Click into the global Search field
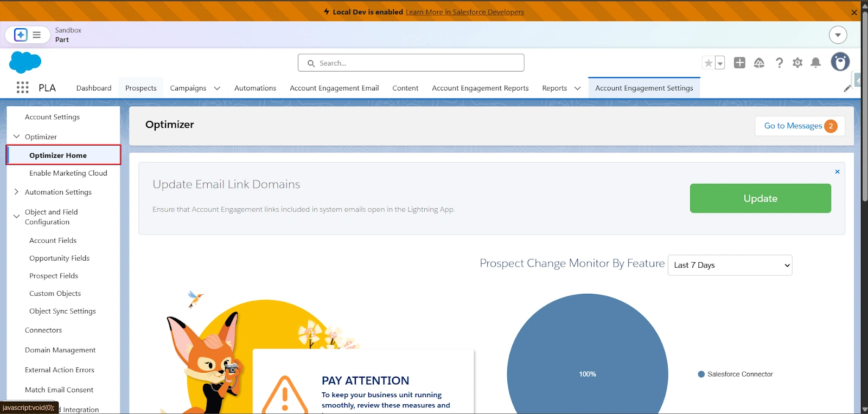Image resolution: width=868 pixels, height=414 pixels. [x=411, y=63]
